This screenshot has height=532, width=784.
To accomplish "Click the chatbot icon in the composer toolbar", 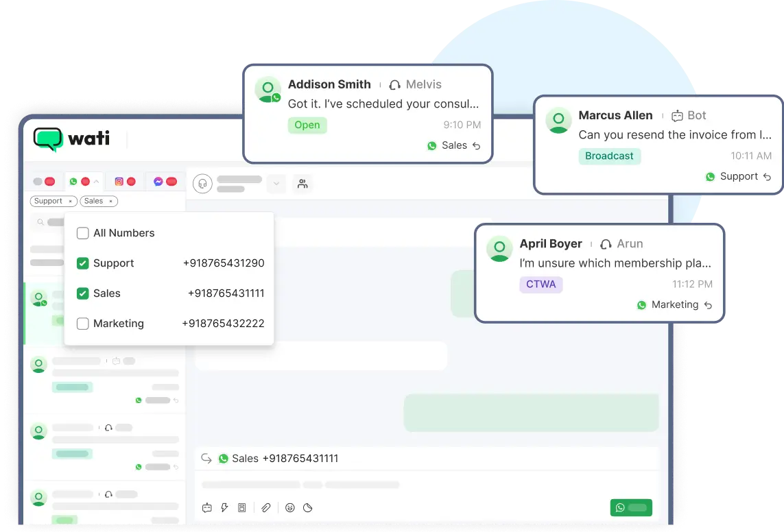I will (x=207, y=507).
